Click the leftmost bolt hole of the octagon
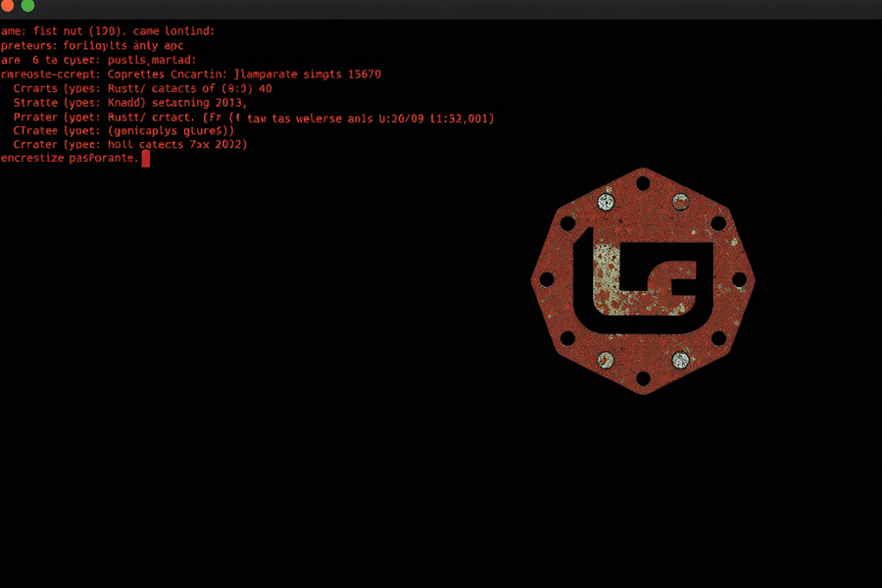 click(546, 279)
